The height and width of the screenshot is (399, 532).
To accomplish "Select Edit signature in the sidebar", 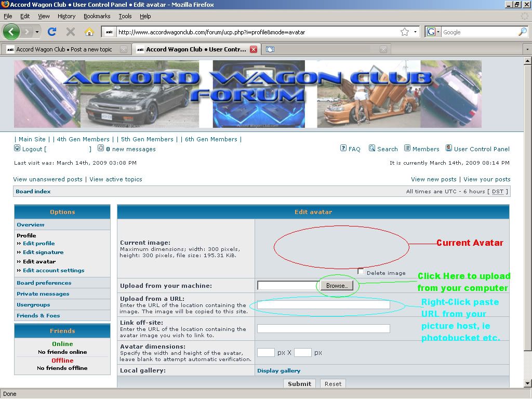I will 43,252.
